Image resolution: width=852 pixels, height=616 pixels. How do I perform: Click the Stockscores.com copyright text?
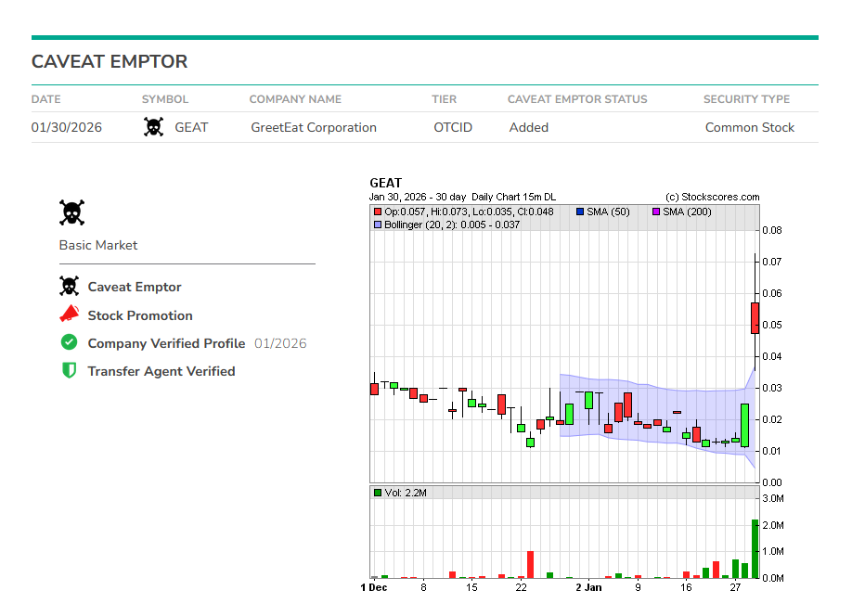[713, 197]
